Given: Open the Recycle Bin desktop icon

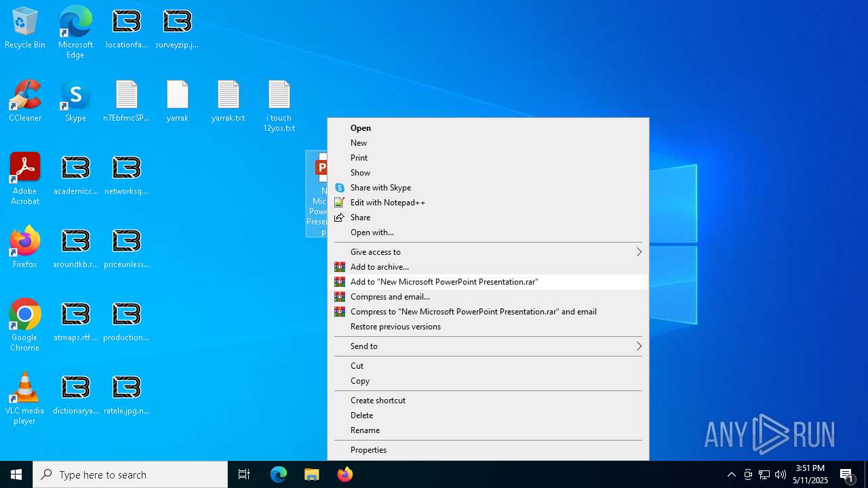Looking at the screenshot, I should click(x=25, y=28).
